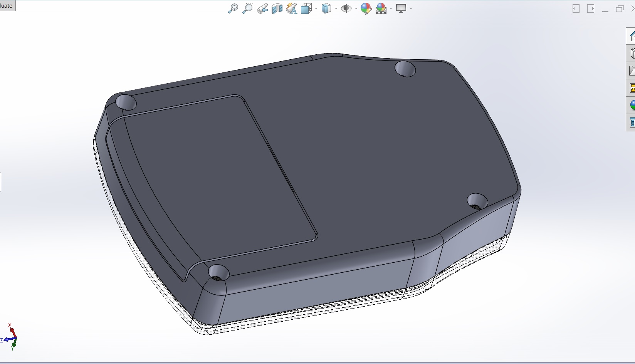Activate the Zoom to Area tool
This screenshot has height=364, width=635.
pyautogui.click(x=248, y=8)
